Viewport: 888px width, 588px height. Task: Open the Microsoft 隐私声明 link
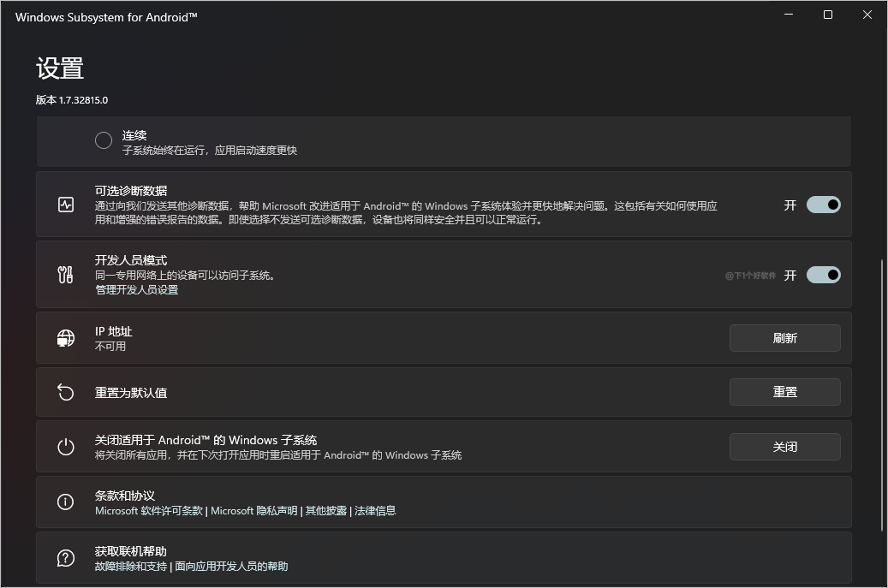(253, 511)
